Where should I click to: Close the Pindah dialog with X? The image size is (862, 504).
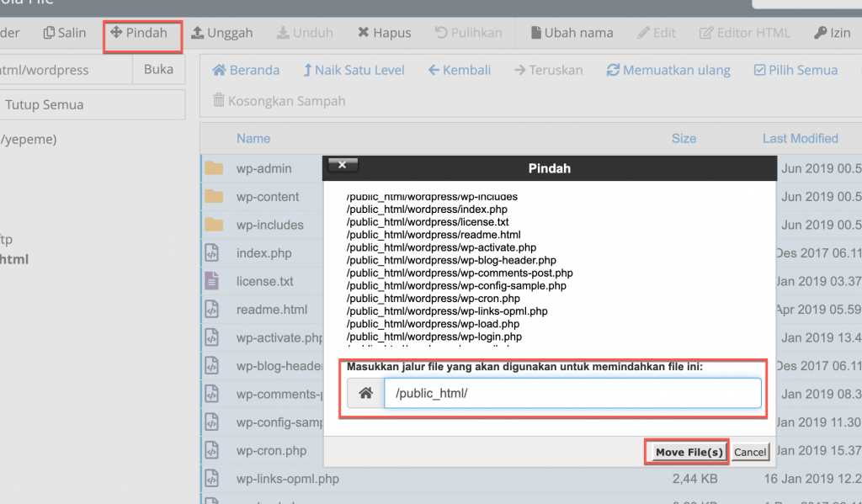point(342,165)
